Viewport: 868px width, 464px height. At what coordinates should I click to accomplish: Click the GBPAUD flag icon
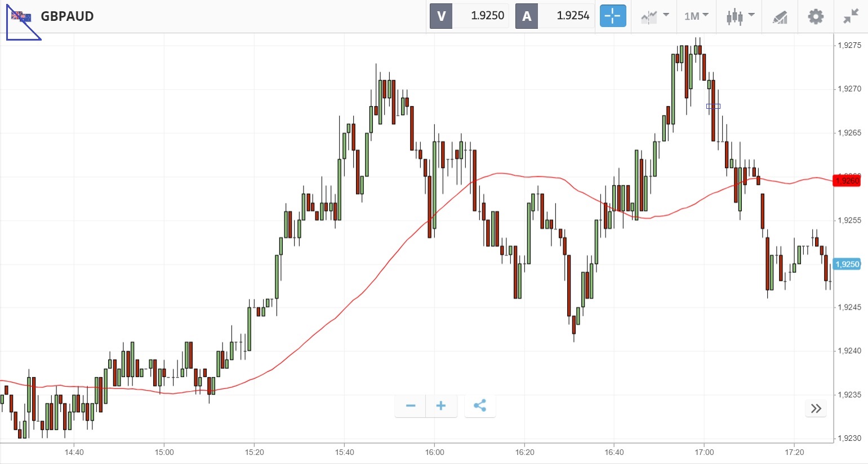pyautogui.click(x=21, y=16)
